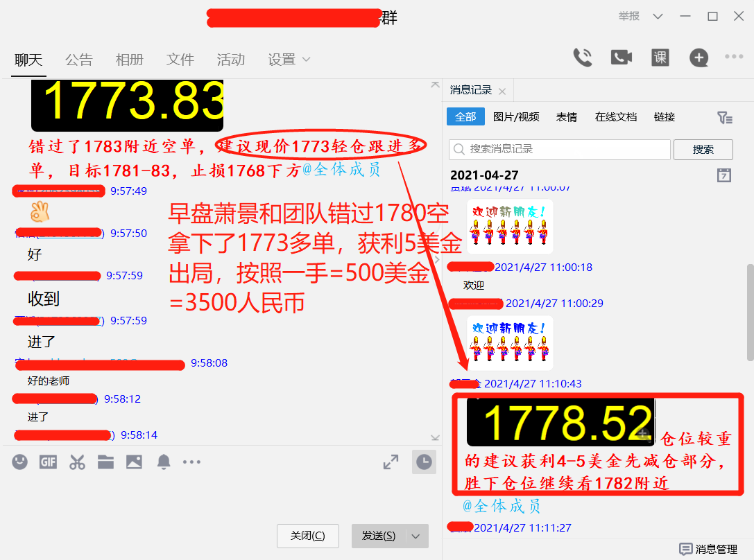Image resolution: width=754 pixels, height=560 pixels.
Task: Select the 图片/视频 filter tab
Action: point(516,117)
